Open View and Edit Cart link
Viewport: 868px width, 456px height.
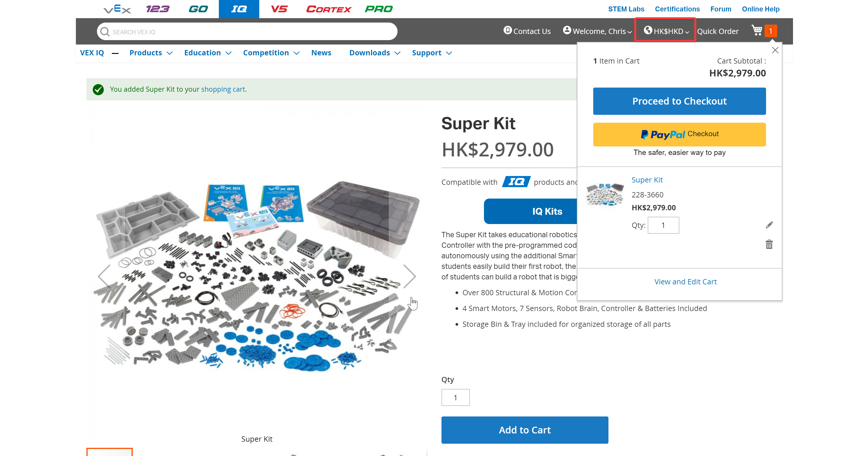point(685,281)
